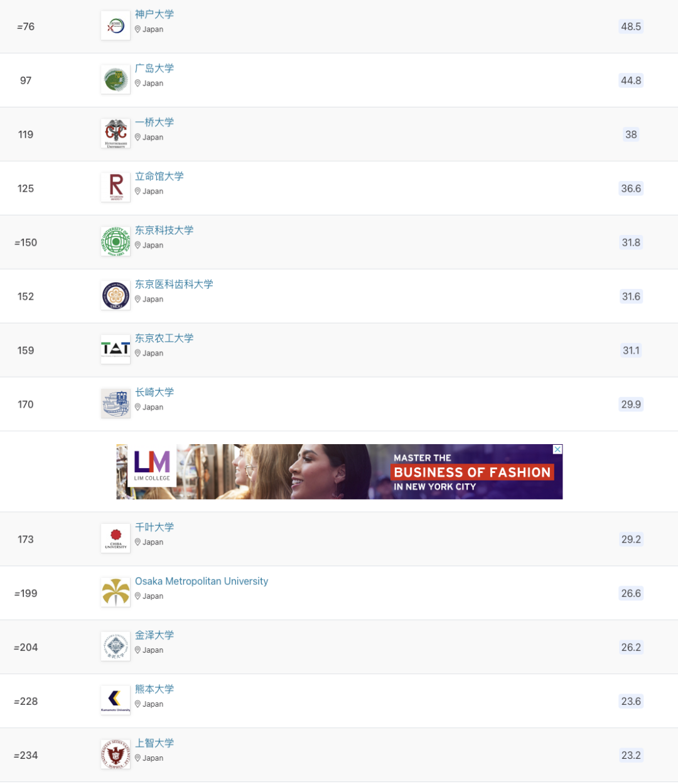This screenshot has height=784, width=678.
Task: Select the Tokyo University of Science emblem
Action: 116,242
